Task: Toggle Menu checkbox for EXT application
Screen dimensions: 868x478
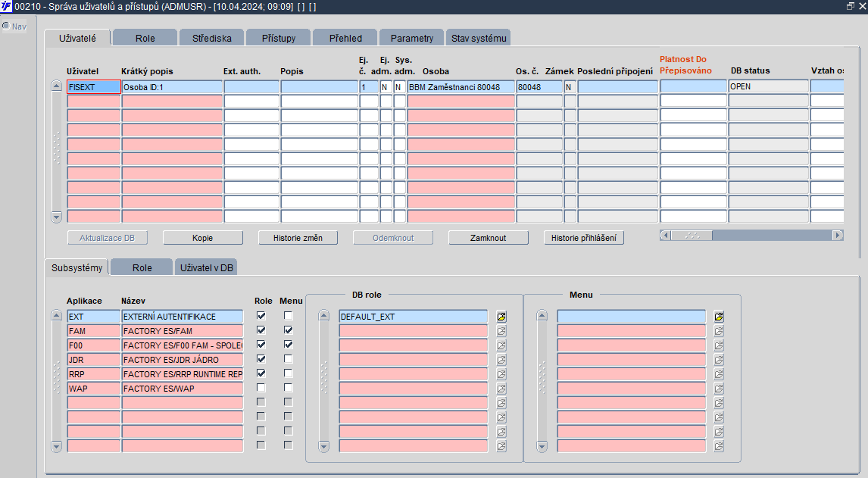Action: click(289, 316)
